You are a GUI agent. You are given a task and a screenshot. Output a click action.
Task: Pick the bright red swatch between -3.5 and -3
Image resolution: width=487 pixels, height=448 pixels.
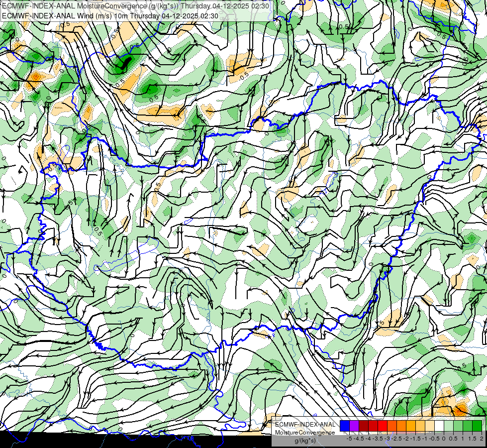click(x=383, y=426)
